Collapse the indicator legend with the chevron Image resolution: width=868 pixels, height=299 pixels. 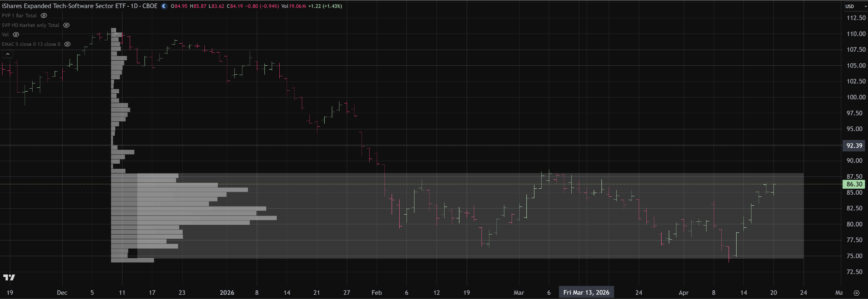click(7, 54)
